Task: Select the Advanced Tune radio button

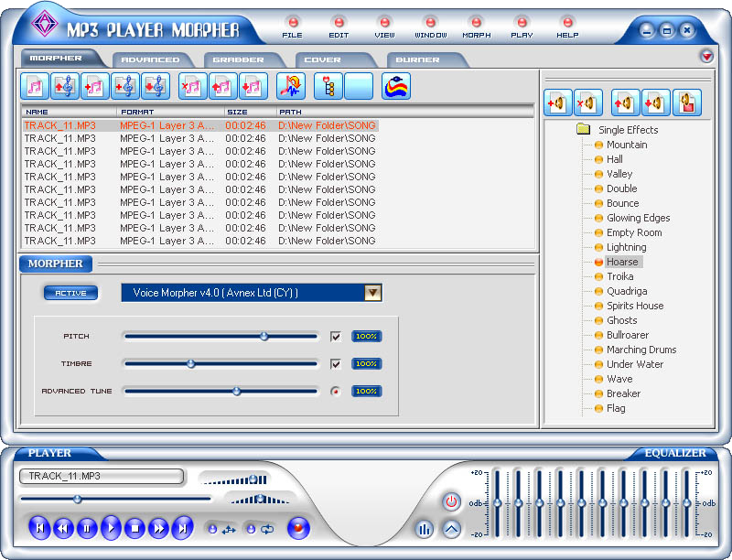Action: [x=335, y=391]
